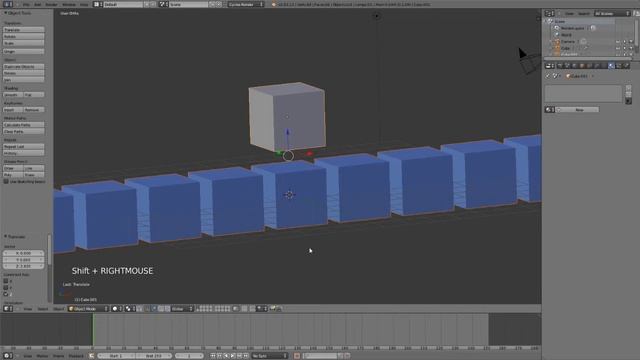Click the Y vector value field
Image resolution: width=640 pixels, height=360 pixels.
[x=24, y=260]
